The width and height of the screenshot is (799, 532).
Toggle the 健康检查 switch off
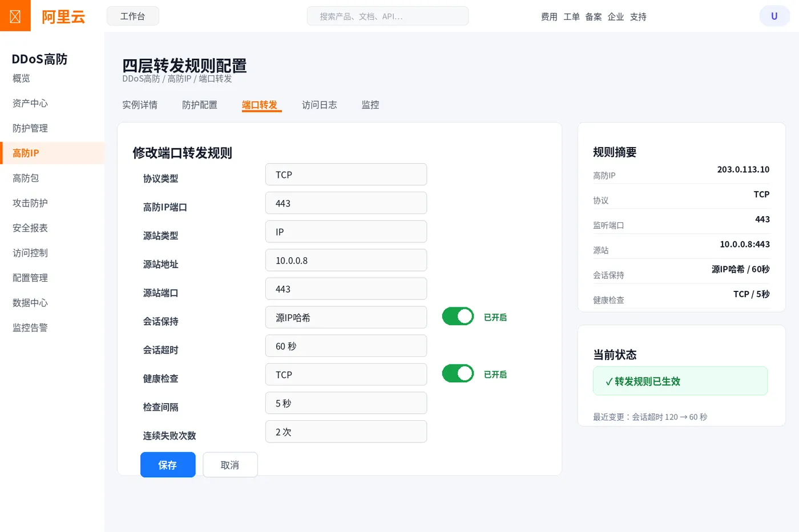(458, 373)
